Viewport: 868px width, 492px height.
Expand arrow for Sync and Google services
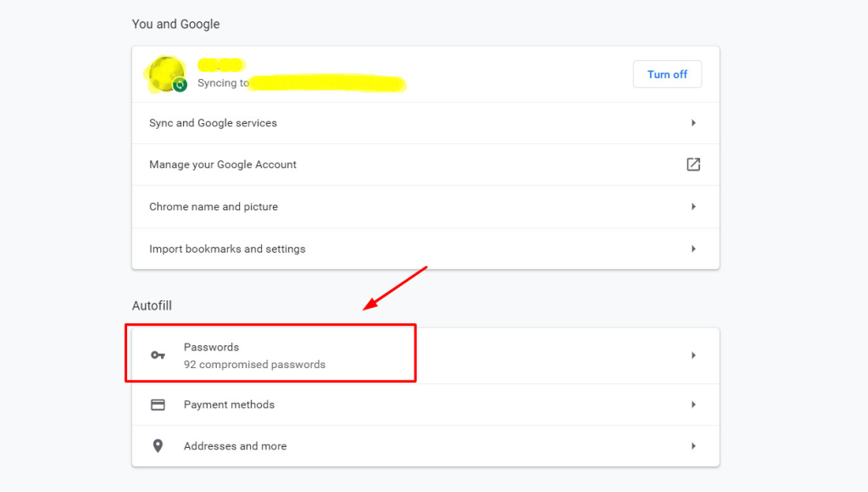click(693, 123)
